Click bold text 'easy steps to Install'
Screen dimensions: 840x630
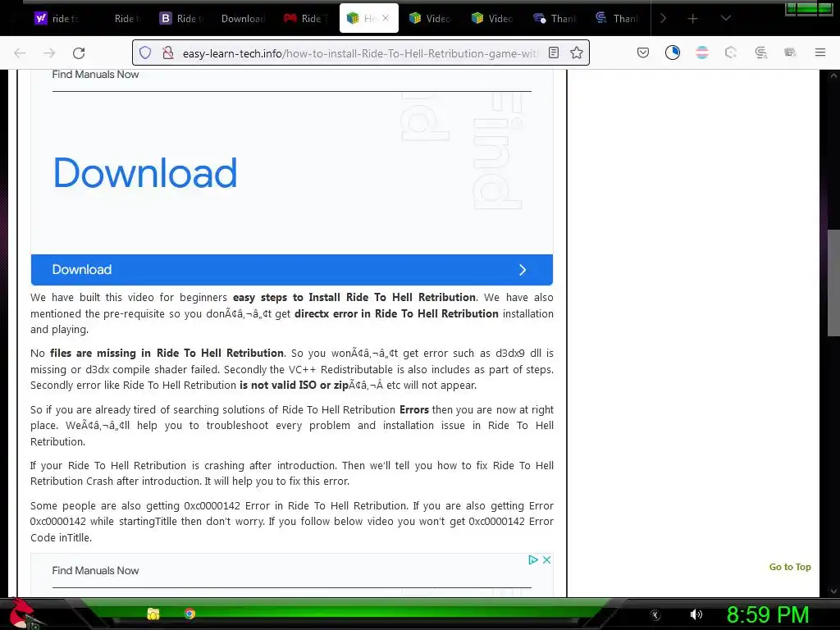(x=287, y=297)
